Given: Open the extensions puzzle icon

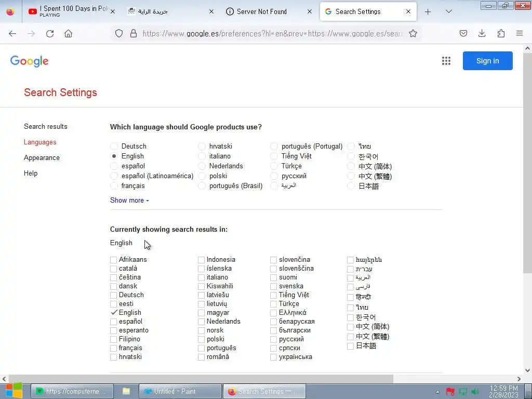Looking at the screenshot, I should tap(501, 33).
